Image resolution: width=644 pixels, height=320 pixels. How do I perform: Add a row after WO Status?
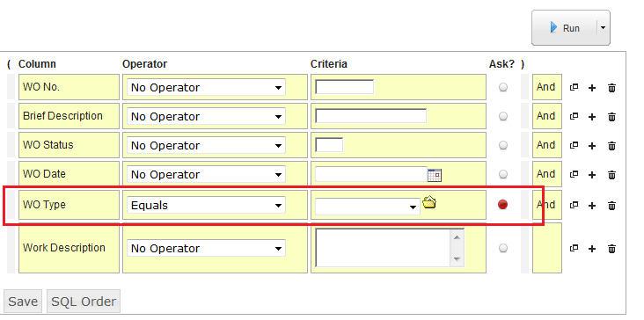(592, 146)
